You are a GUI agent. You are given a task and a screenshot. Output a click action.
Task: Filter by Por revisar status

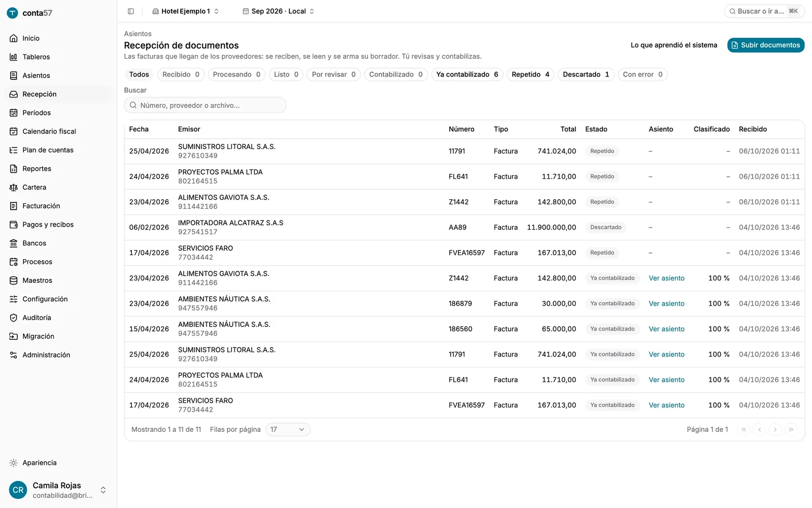[x=333, y=75]
